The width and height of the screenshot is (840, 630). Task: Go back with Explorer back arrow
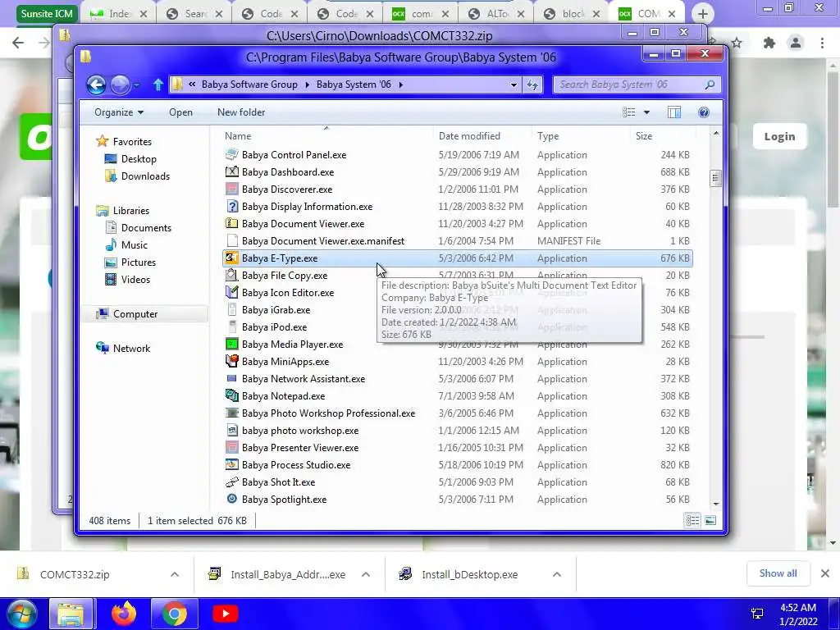(x=97, y=84)
